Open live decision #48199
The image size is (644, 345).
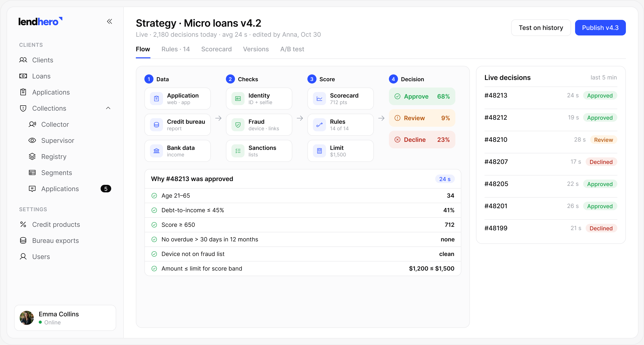pyautogui.click(x=551, y=228)
